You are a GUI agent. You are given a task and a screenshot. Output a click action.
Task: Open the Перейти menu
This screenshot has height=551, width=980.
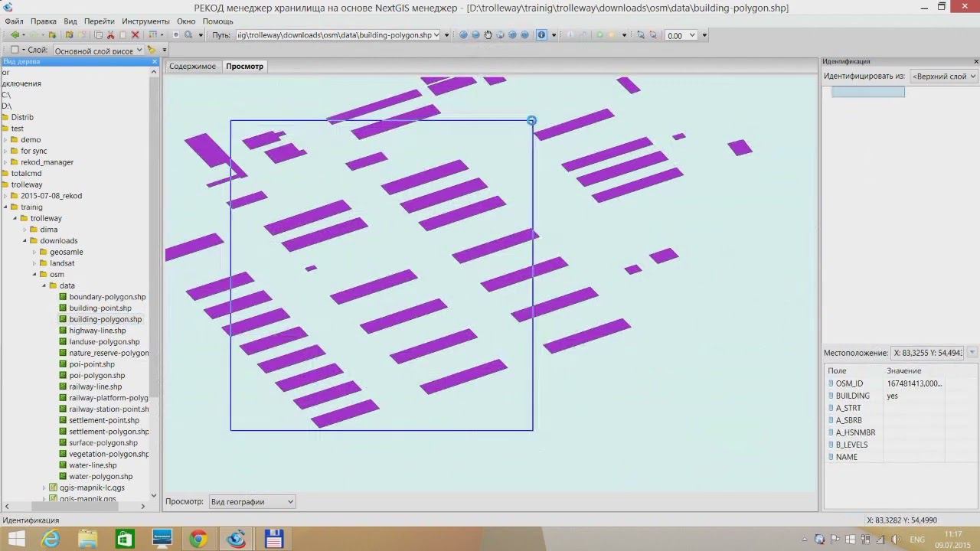tap(100, 21)
